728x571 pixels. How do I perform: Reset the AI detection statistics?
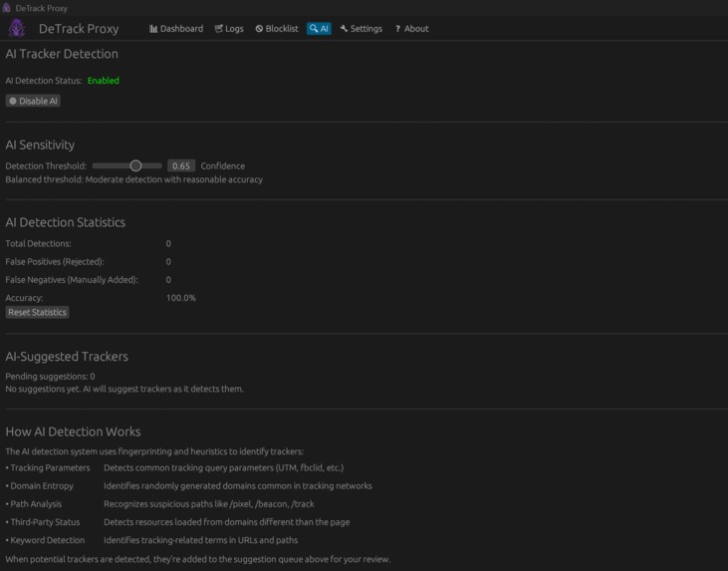[x=37, y=312]
